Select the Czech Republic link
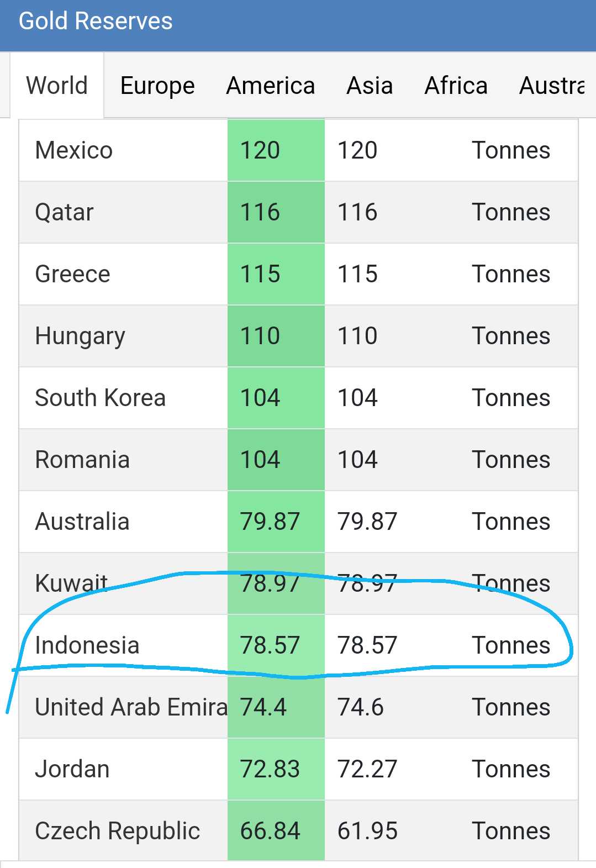 (117, 831)
